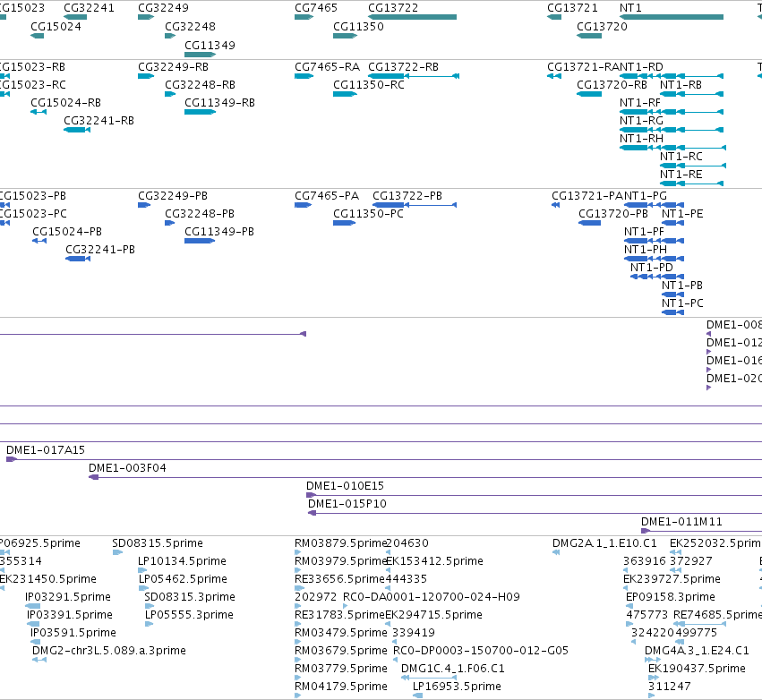Select the CG13722 gene feature bar

412,17
